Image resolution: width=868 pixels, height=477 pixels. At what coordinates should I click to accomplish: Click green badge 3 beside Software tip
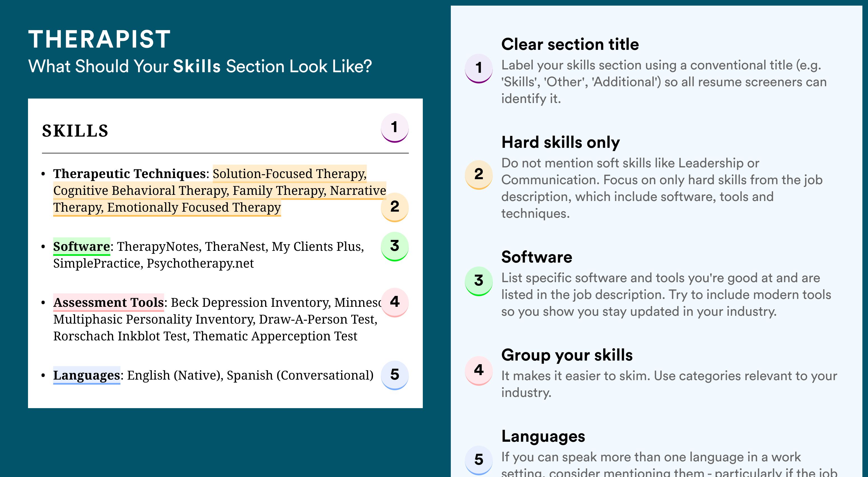click(x=479, y=281)
